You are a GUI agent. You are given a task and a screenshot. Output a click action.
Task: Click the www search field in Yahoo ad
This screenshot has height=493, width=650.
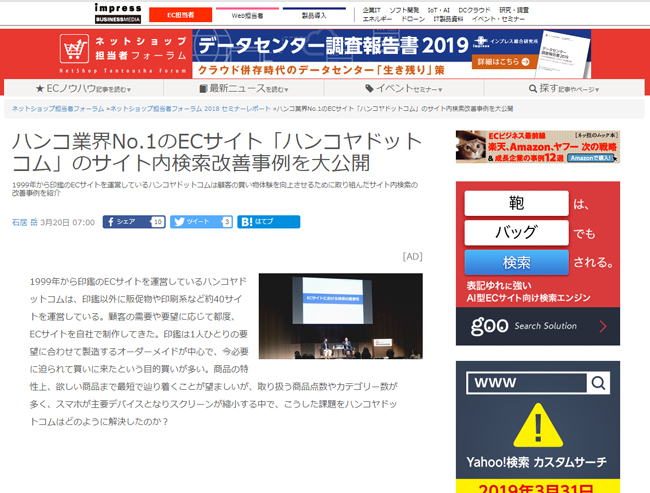526,383
